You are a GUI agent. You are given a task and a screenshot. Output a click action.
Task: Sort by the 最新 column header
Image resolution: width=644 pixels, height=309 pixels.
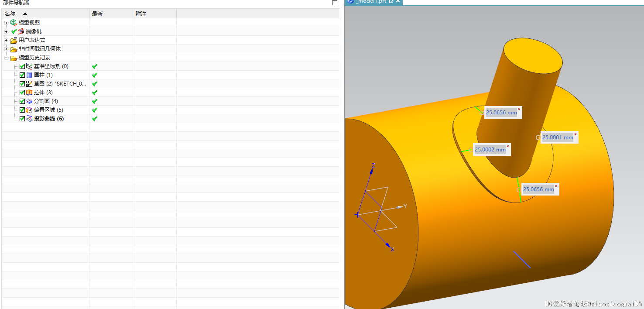point(111,14)
